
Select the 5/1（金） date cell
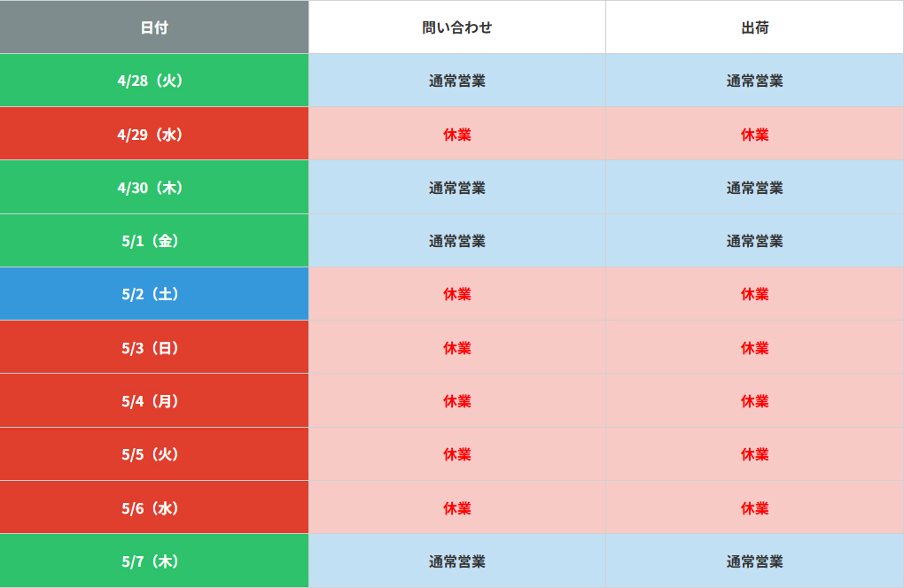[x=154, y=241]
